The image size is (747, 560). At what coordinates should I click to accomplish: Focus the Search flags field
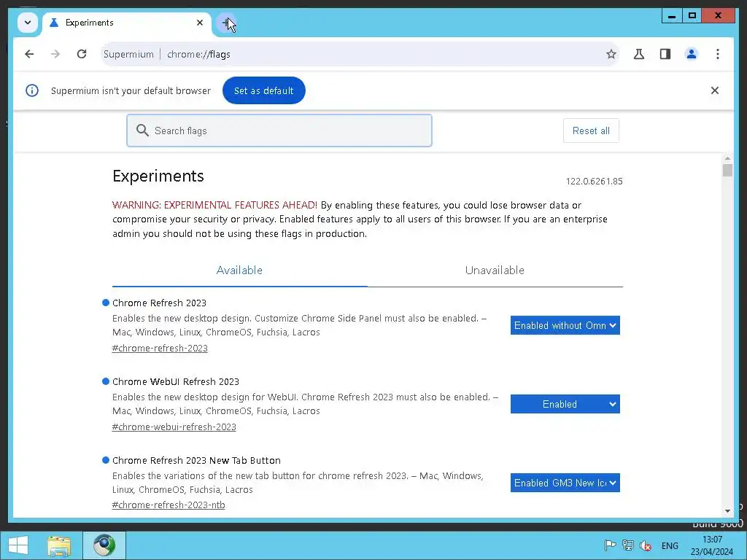click(279, 131)
